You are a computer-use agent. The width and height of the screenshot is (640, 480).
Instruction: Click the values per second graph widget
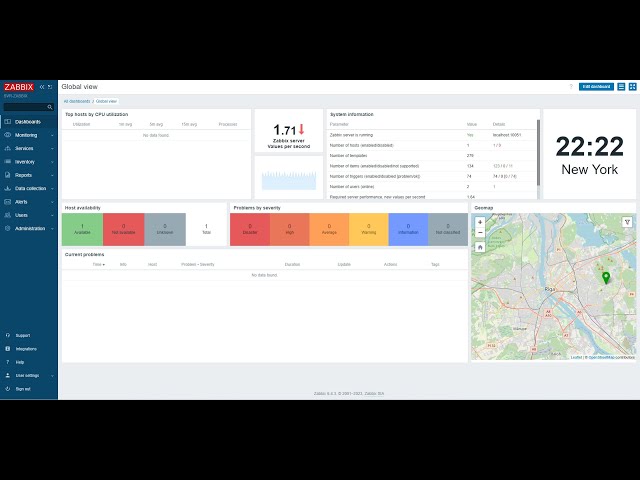point(289,178)
